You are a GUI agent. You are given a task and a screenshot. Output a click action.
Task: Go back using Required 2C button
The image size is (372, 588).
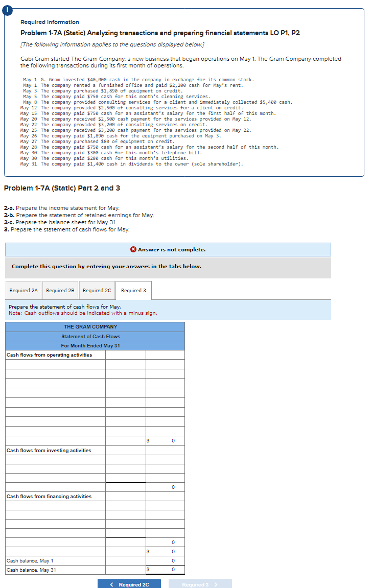pos(129,584)
